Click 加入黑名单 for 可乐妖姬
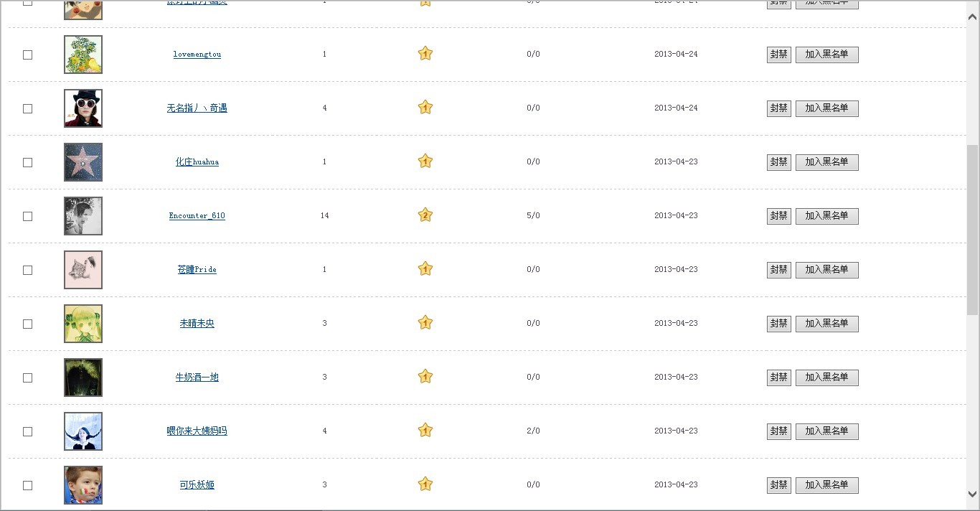Image resolution: width=980 pixels, height=511 pixels. click(x=826, y=485)
